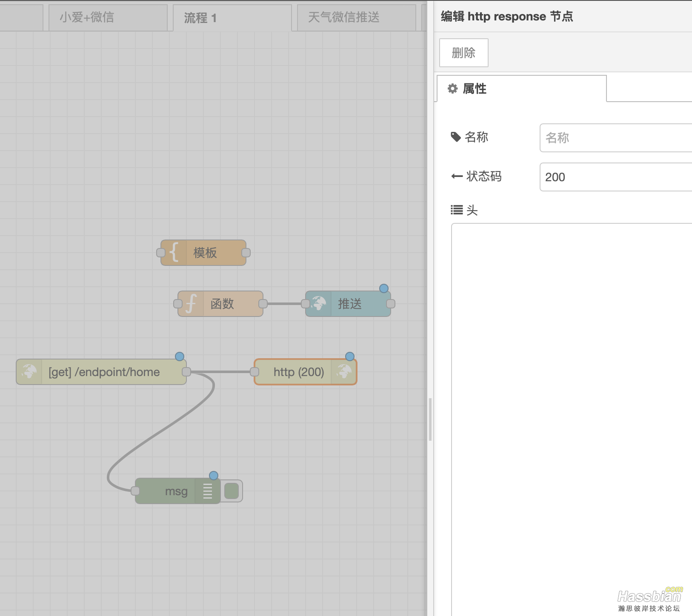Click the globe icon on the 推送 node
The image size is (692, 616).
tap(318, 304)
